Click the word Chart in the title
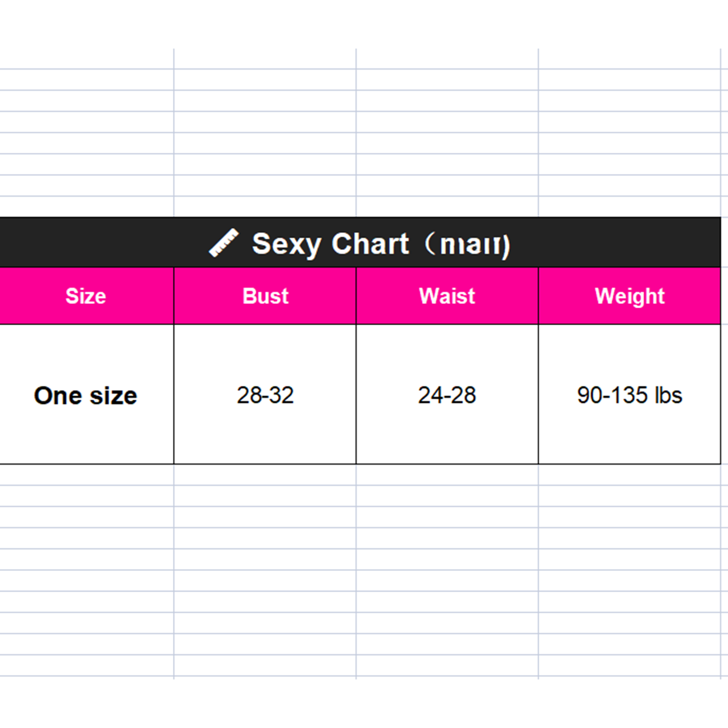 [370, 244]
